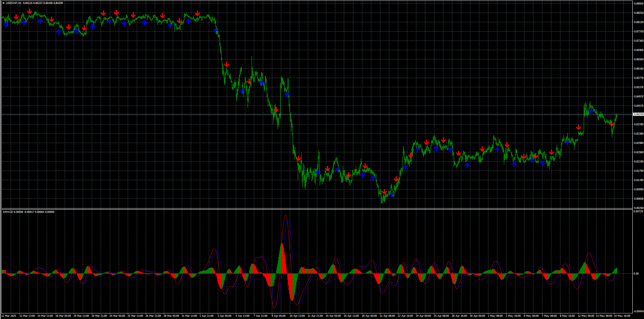The image size is (644, 319).
Task: Click price scale label 0.80200
Action: [x=638, y=208]
